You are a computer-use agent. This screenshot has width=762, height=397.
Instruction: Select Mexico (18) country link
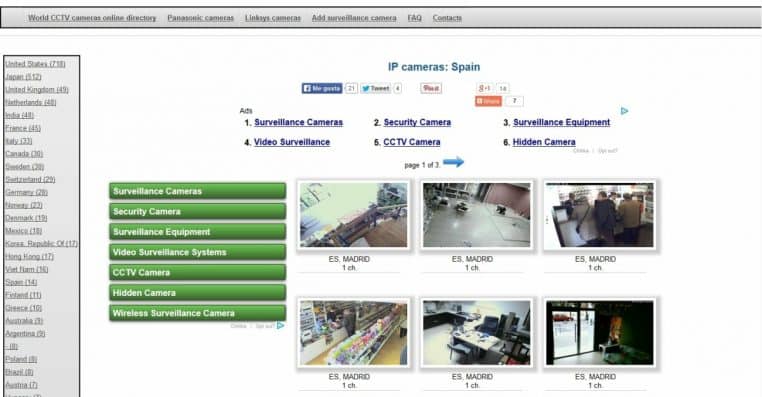click(x=23, y=231)
